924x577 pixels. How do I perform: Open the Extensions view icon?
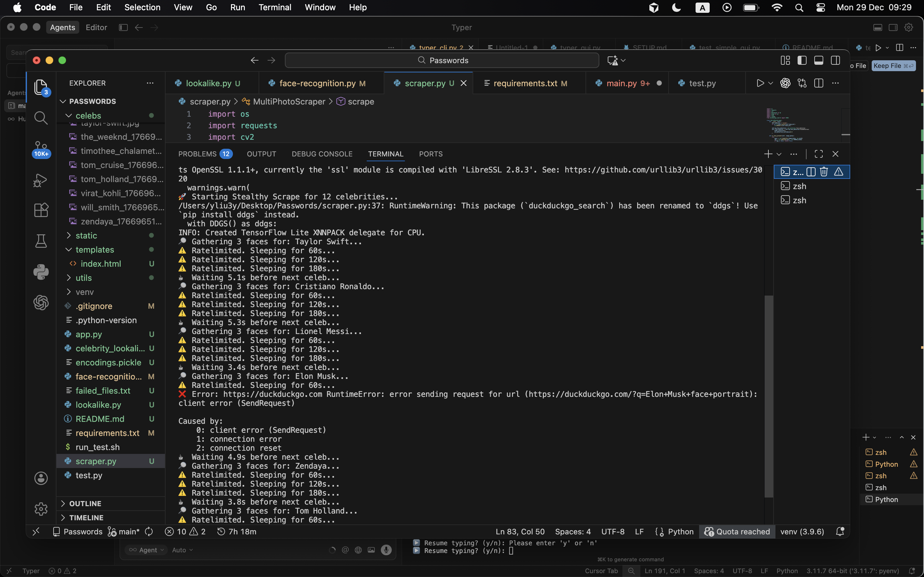pos(41,210)
